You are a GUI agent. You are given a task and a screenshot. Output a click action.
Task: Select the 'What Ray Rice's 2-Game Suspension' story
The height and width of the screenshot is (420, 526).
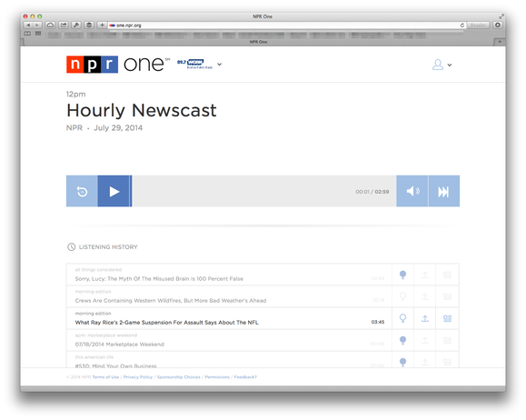click(x=229, y=318)
